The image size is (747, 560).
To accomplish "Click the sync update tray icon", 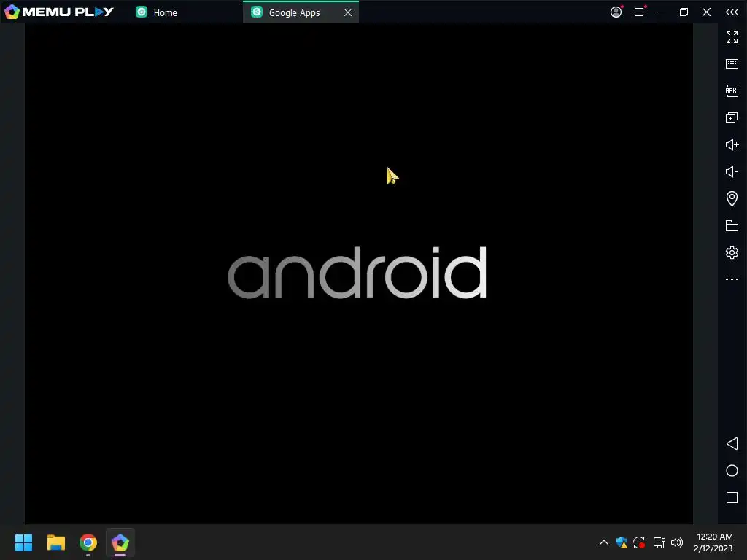I will coord(639,542).
